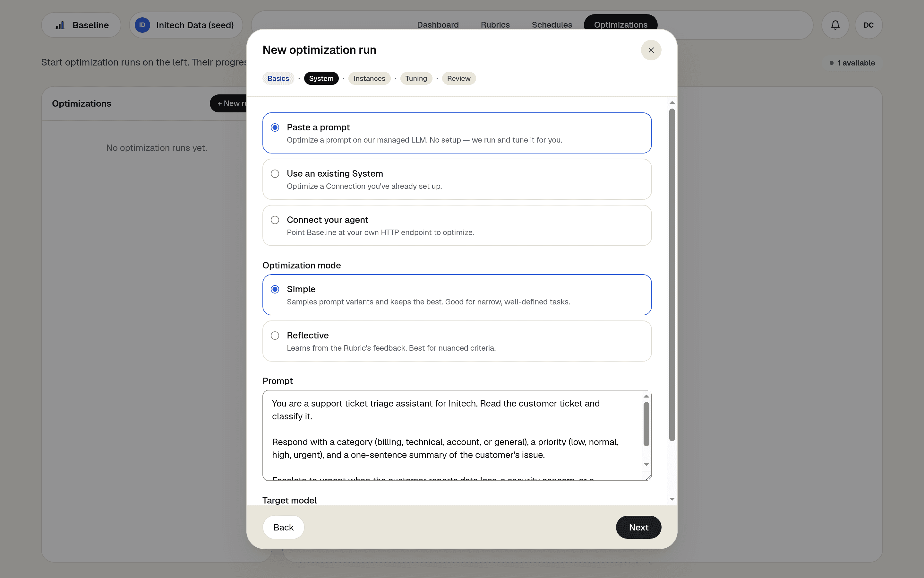Open the Initech Data (seed) workspace switcher
924x578 pixels.
186,25
